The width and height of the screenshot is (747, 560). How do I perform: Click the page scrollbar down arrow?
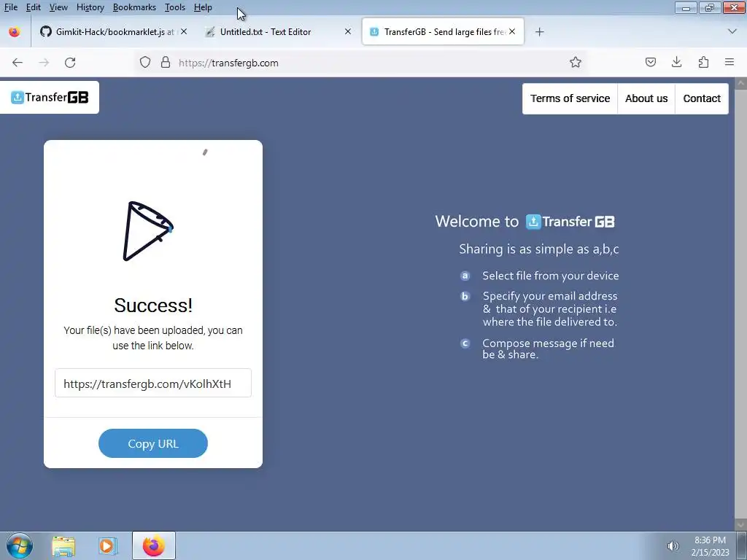(741, 524)
